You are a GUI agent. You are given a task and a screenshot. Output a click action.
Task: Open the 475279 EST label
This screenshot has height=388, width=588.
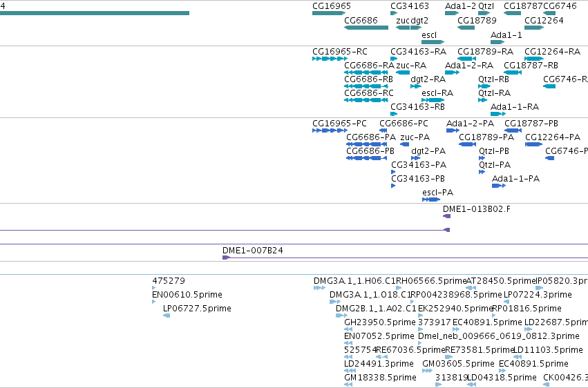coord(169,281)
